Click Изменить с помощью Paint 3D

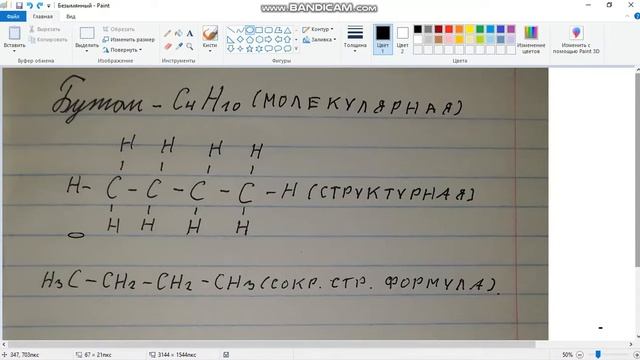tap(576, 40)
